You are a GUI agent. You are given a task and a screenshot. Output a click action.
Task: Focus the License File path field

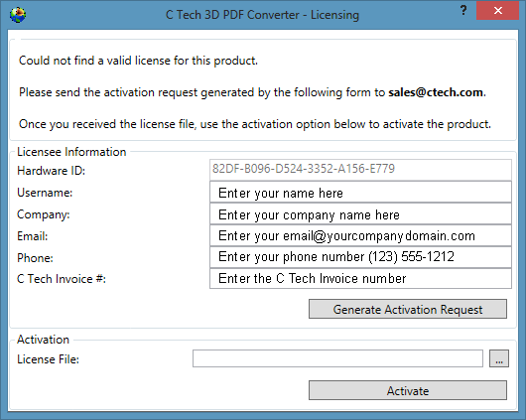[x=337, y=358]
